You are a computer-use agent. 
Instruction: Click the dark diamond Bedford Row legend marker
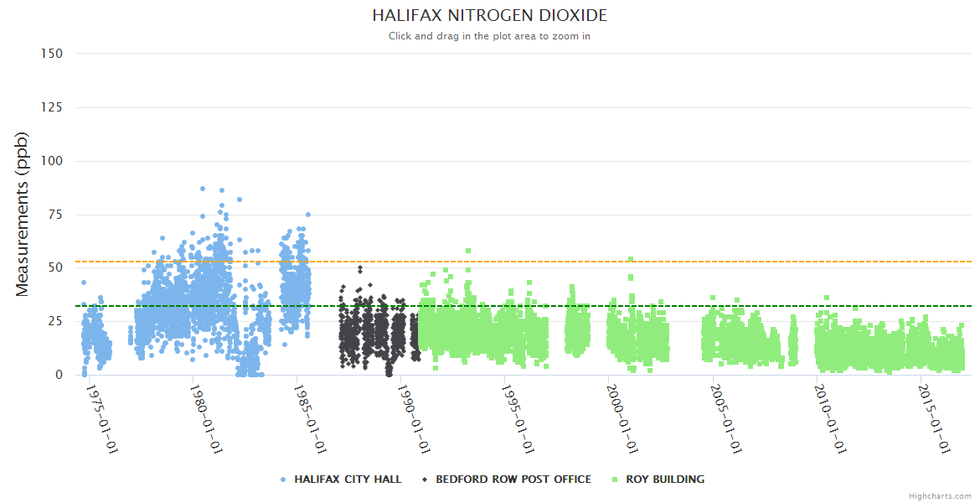pyautogui.click(x=426, y=480)
